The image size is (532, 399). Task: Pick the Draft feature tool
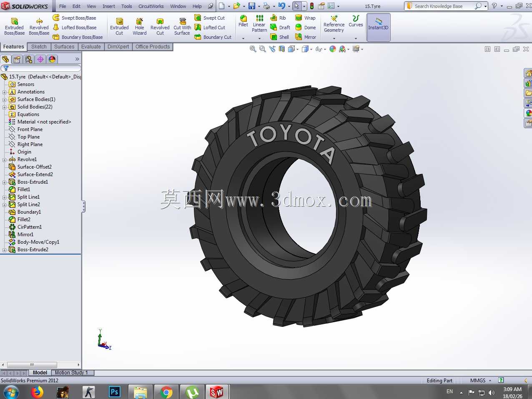(280, 28)
